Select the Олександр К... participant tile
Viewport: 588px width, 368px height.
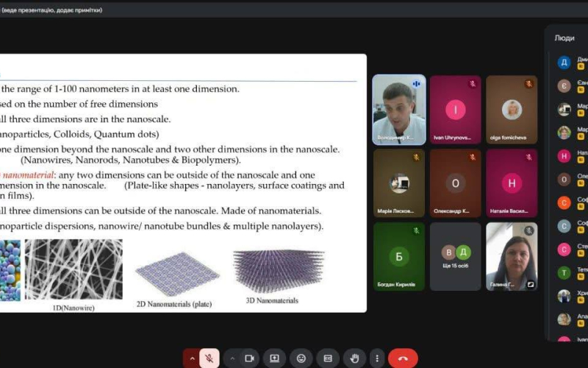click(455, 183)
